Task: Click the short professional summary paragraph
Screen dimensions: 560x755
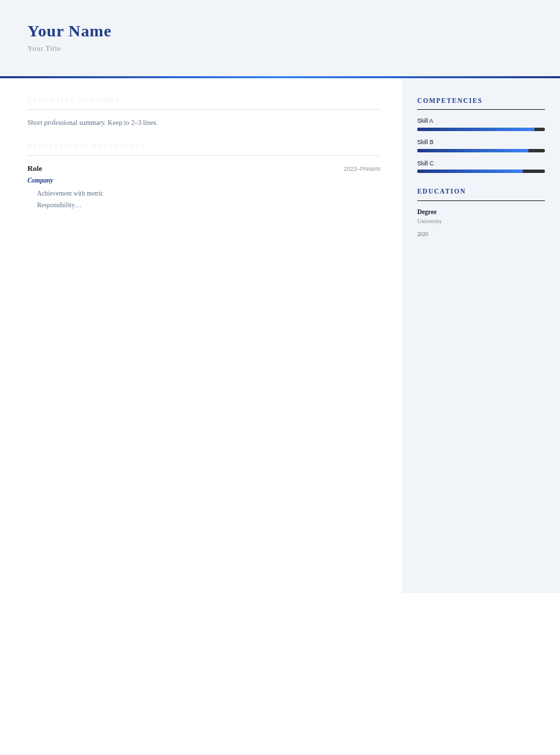Action: (93, 123)
